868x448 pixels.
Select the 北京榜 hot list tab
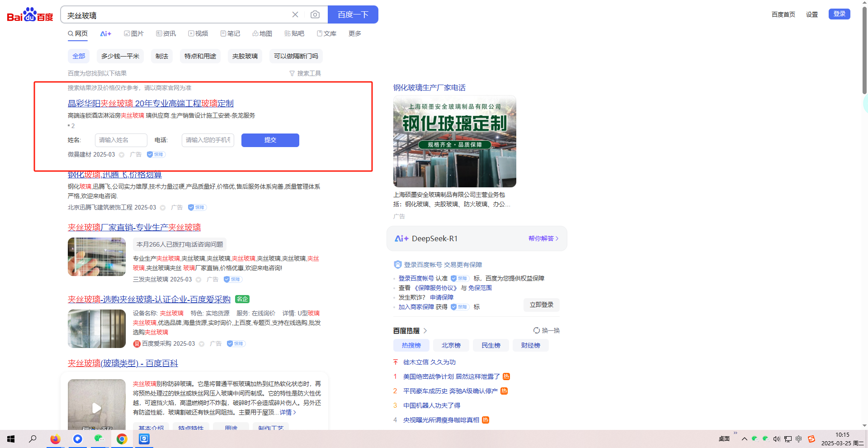point(451,345)
